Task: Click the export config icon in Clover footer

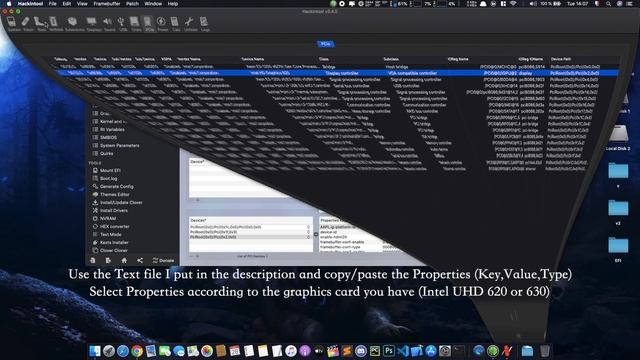Action: [x=108, y=260]
